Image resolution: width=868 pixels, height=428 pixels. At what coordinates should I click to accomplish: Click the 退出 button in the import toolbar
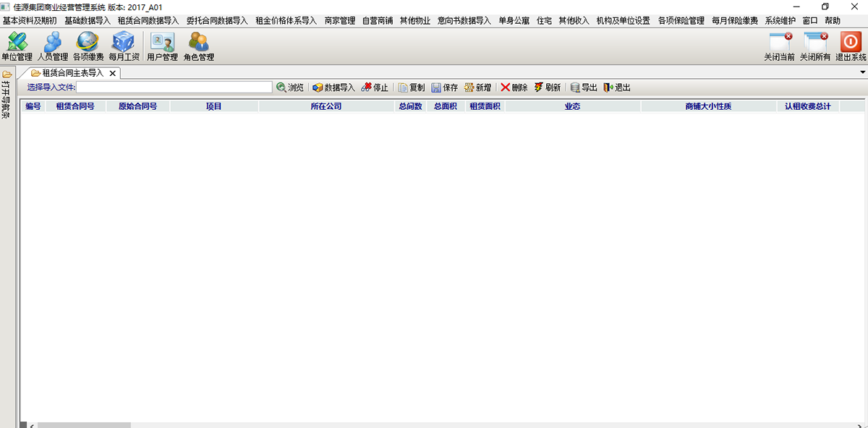(x=617, y=87)
